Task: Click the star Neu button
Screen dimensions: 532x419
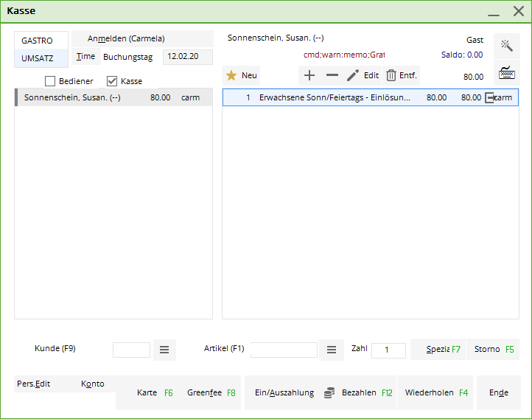Action: pyautogui.click(x=242, y=75)
